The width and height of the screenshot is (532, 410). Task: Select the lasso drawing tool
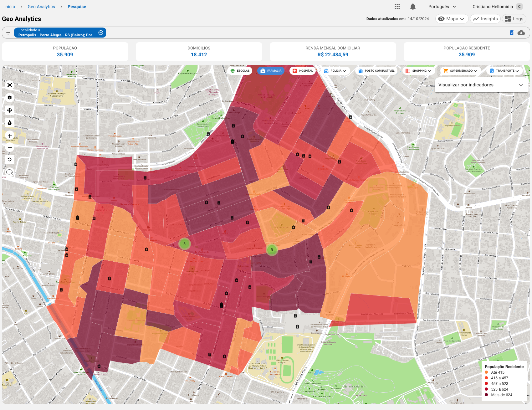pos(10,172)
